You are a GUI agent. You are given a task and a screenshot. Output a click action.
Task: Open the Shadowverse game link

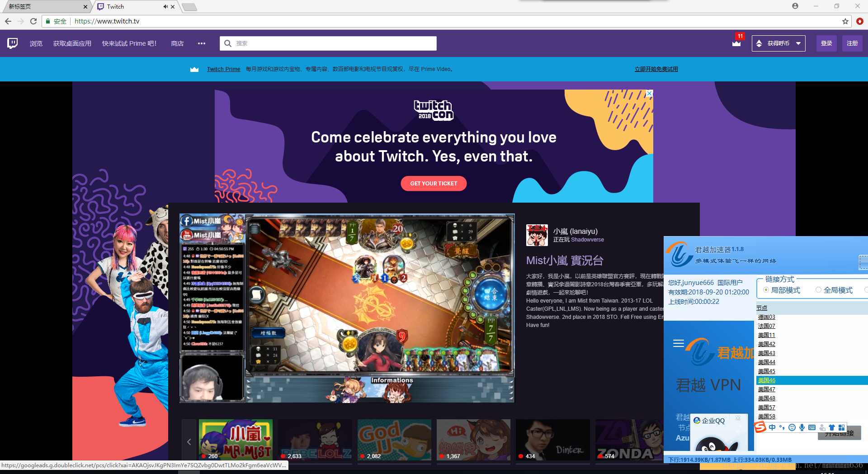coord(587,240)
